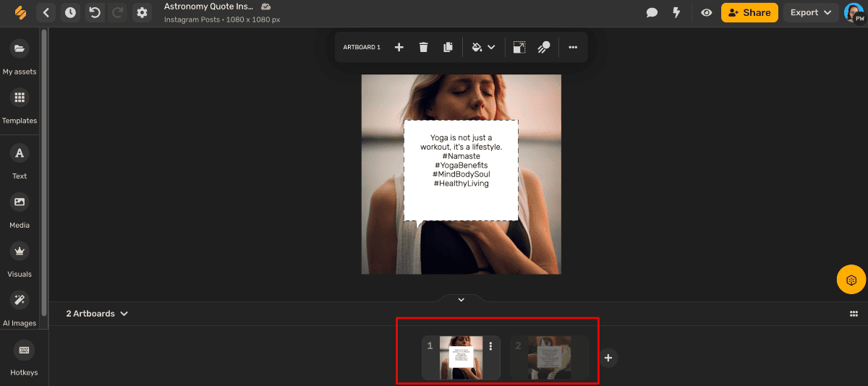Click the undo arrow icon

[x=94, y=12]
